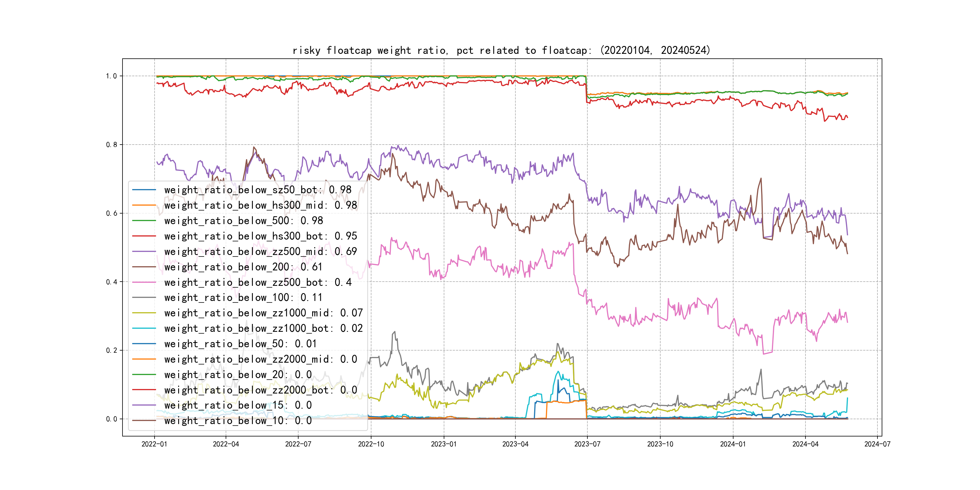Select legend label weight_ratio_below_200
Screen dimensions: 980x490
(243, 267)
